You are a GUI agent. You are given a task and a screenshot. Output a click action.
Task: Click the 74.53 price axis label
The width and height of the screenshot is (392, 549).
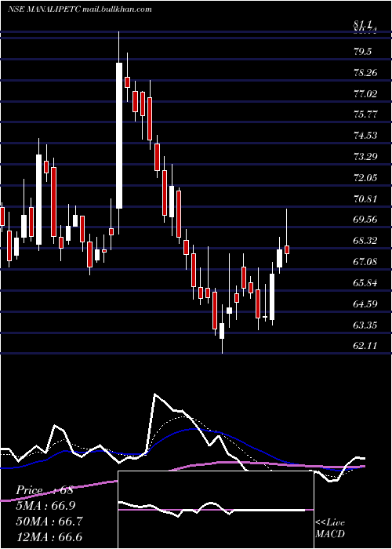365,135
